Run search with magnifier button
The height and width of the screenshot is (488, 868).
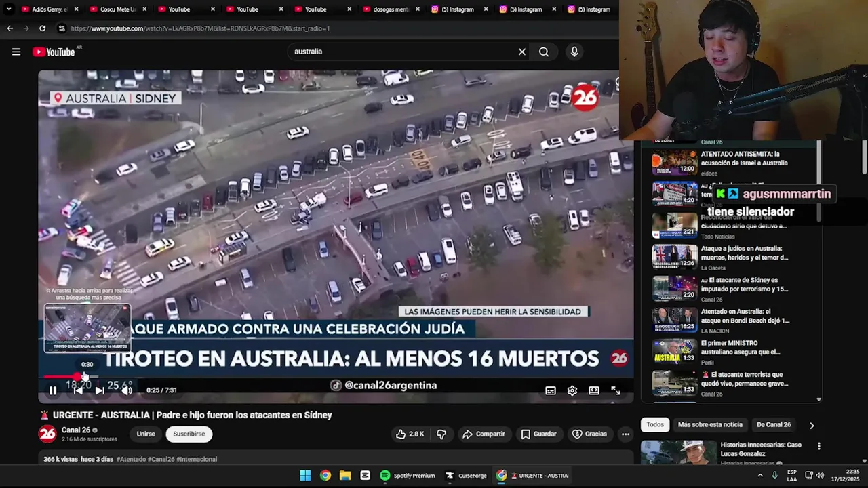tap(544, 52)
